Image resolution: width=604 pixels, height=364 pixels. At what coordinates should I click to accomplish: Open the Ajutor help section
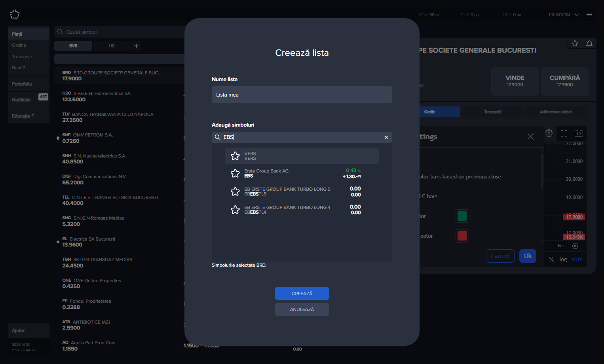point(28,330)
